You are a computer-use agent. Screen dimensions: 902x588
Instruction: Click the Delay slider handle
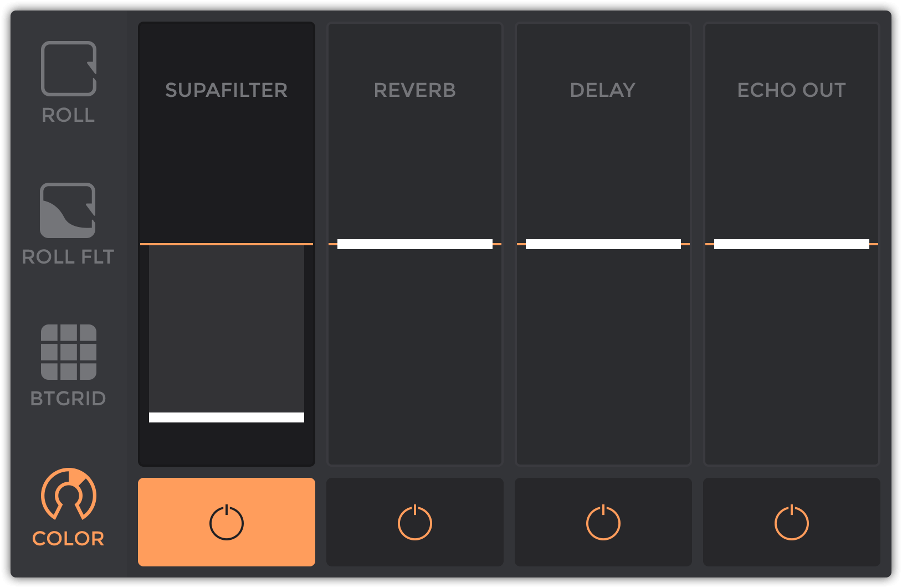tap(603, 244)
